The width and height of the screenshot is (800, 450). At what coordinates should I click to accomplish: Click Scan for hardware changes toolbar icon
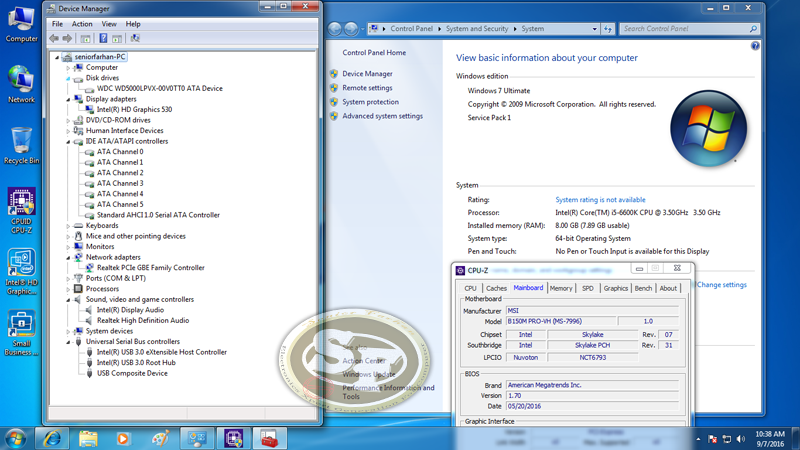pyautogui.click(x=135, y=38)
